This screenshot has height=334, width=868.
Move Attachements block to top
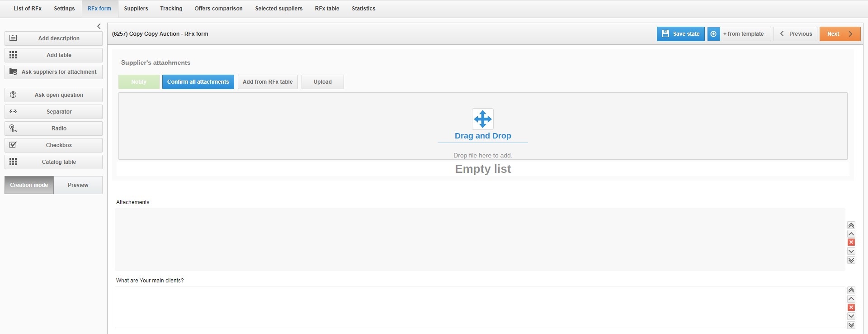(x=851, y=225)
